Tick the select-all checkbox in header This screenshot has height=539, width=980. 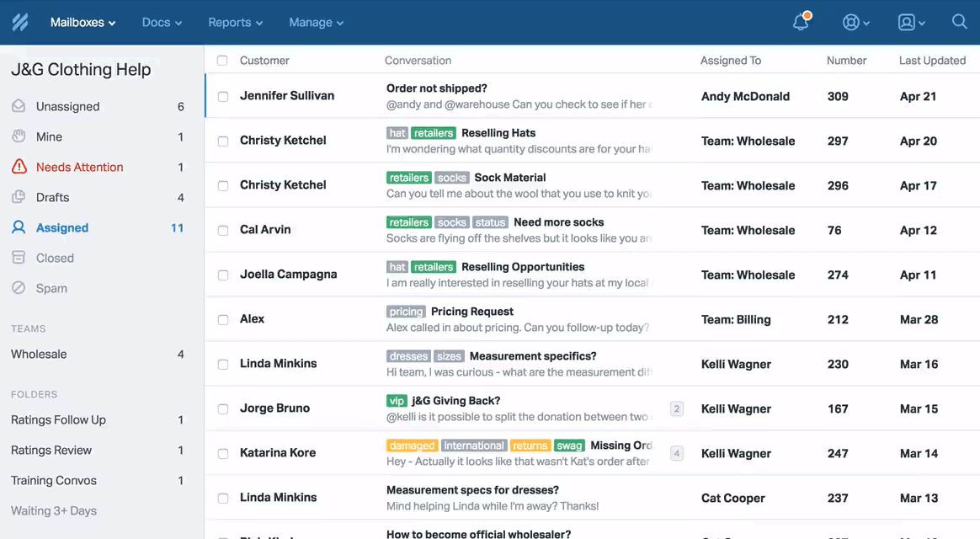click(222, 61)
